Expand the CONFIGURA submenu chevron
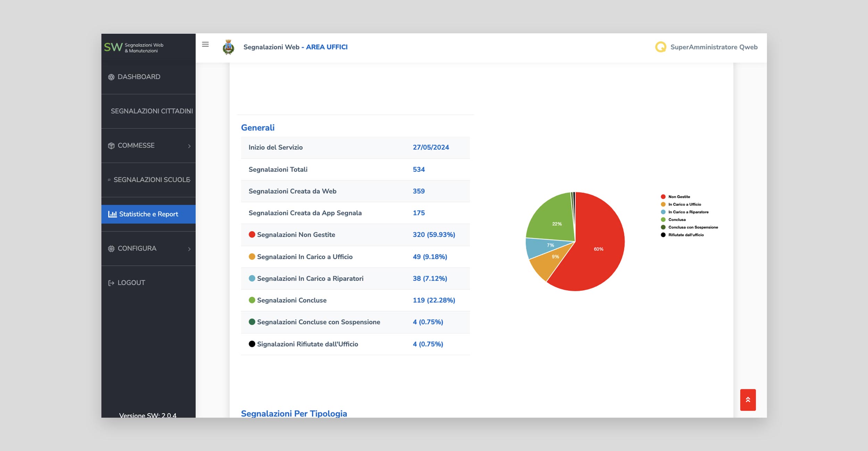The width and height of the screenshot is (868, 451). 189,249
